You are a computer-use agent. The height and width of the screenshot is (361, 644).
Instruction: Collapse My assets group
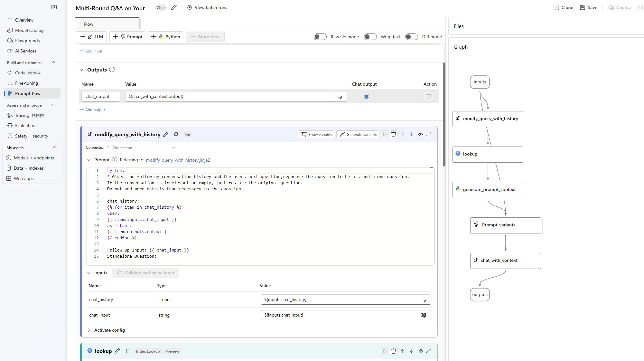(x=55, y=147)
